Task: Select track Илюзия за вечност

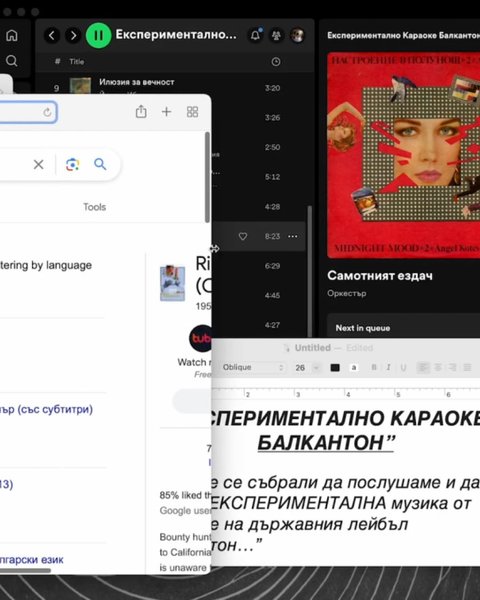Action: tap(137, 82)
